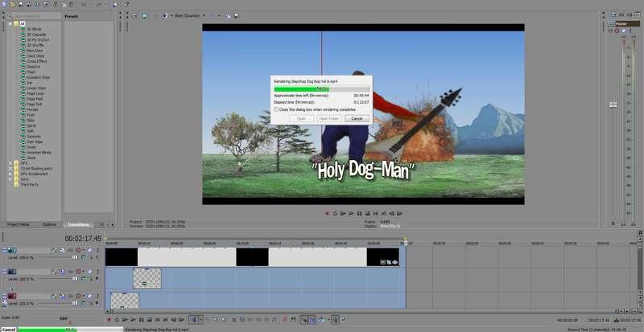The image size is (644, 332).
Task: Minimize track 1 header
Action: pos(4,248)
